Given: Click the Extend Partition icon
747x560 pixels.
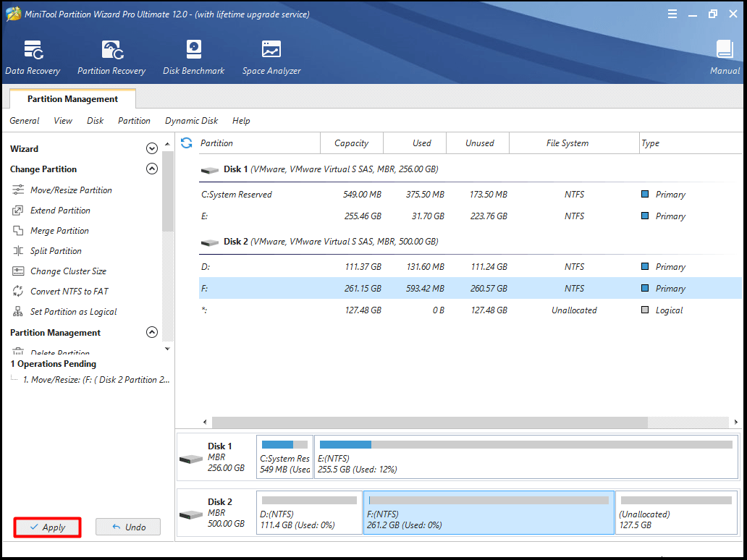Looking at the screenshot, I should click(x=18, y=211).
